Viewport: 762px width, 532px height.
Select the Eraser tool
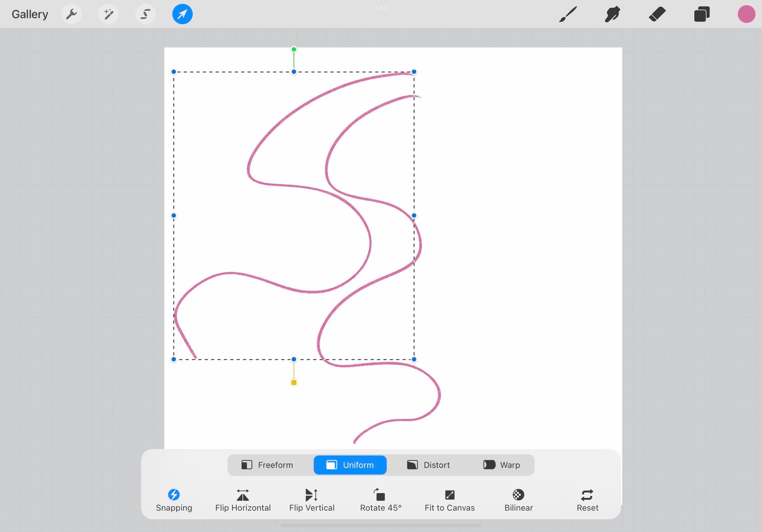(x=657, y=14)
